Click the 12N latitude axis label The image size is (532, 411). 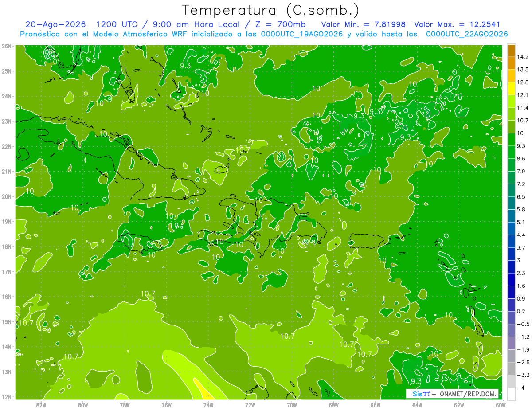tap(7, 397)
